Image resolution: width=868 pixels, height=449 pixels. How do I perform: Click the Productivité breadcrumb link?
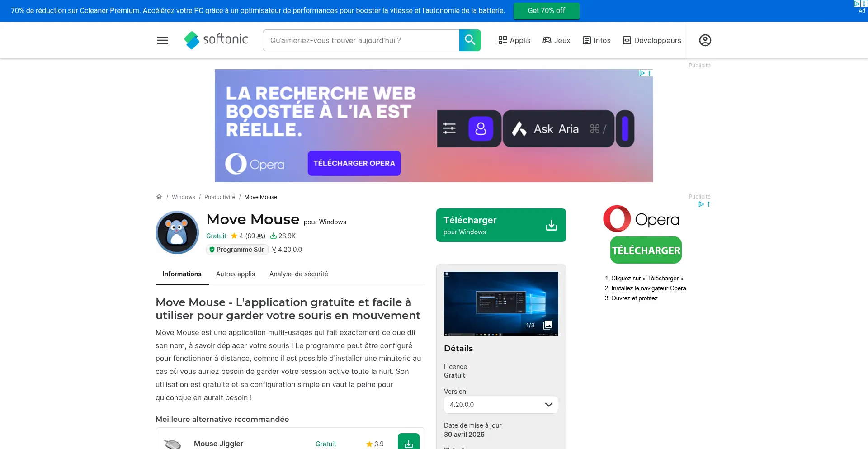pyautogui.click(x=220, y=197)
